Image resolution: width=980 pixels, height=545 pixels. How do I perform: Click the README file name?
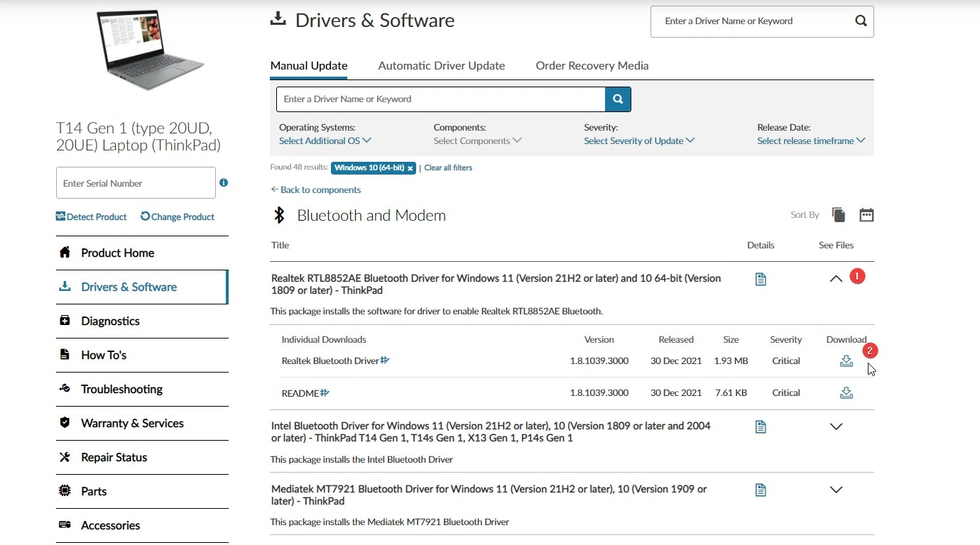click(x=300, y=392)
